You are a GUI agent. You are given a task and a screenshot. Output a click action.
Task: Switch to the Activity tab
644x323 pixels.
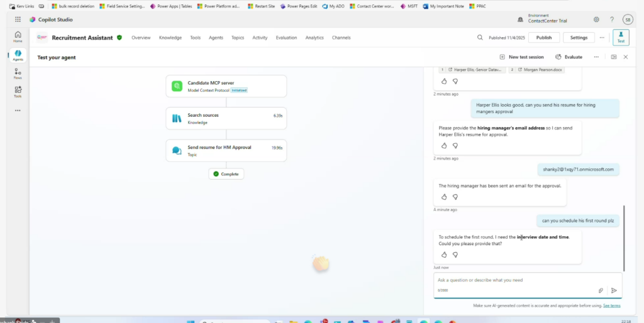[260, 37]
